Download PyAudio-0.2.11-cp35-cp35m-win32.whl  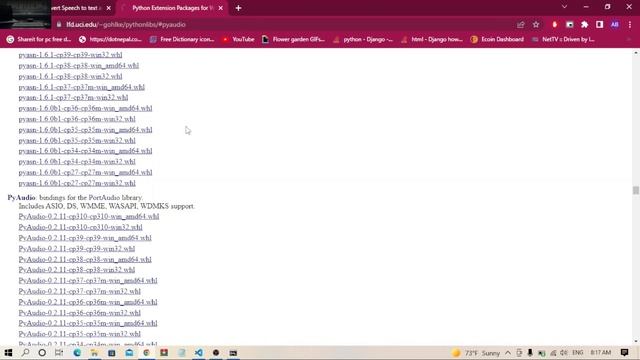tap(79, 334)
